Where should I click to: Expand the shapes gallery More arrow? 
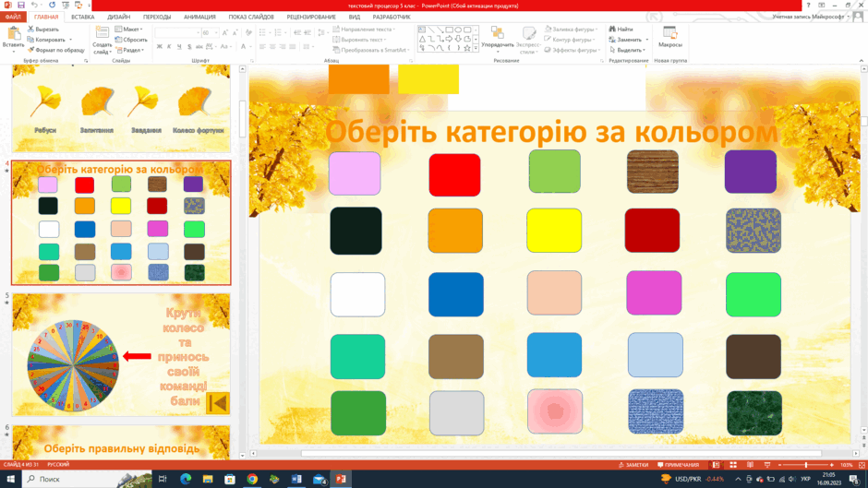(x=476, y=49)
